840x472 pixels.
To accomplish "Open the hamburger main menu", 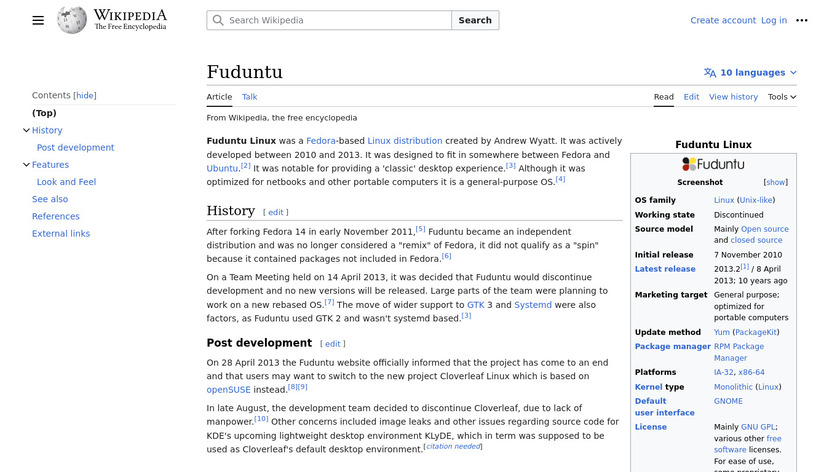I will pos(38,20).
